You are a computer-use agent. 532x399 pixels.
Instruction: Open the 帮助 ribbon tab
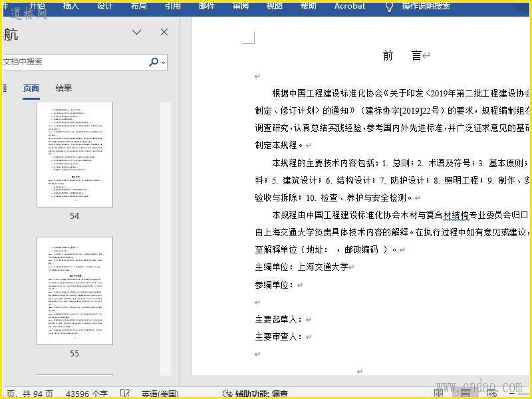[x=309, y=6]
